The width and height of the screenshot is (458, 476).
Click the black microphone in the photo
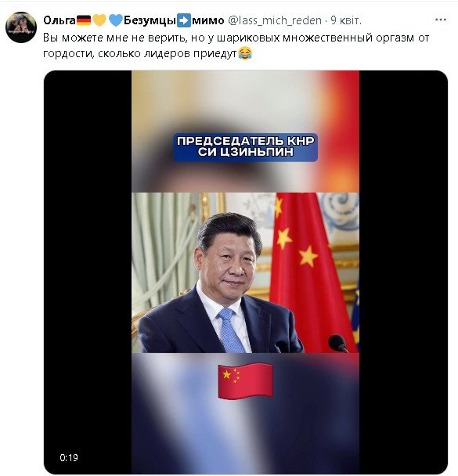(337, 343)
